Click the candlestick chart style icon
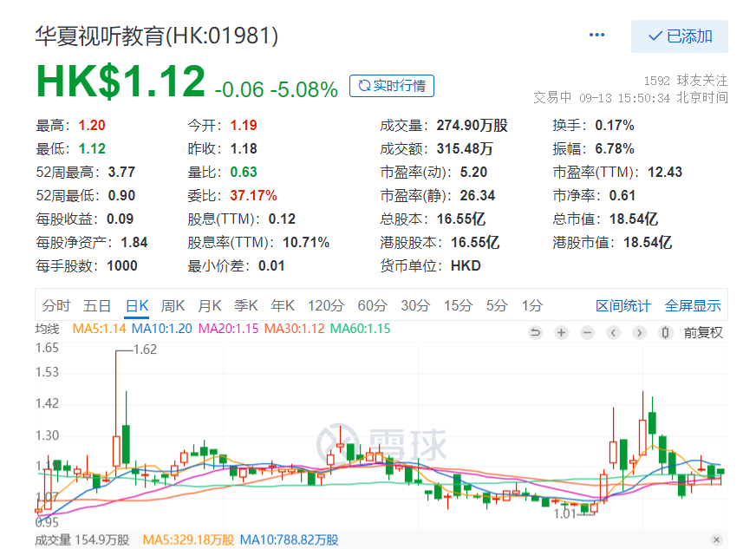 point(665,332)
